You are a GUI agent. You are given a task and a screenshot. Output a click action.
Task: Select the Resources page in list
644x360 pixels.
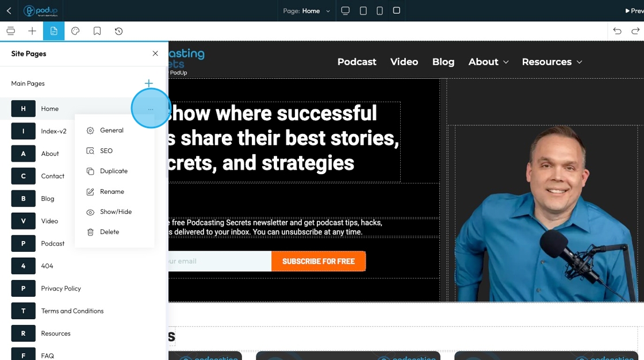tap(82, 334)
